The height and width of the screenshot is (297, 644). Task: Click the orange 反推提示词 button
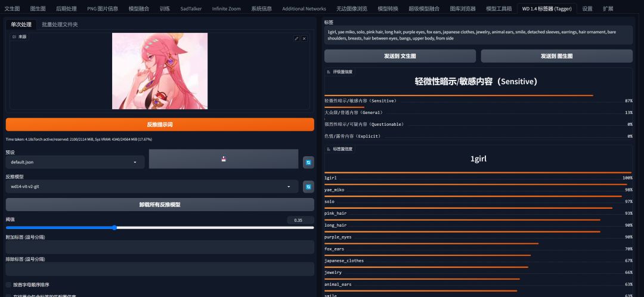(x=160, y=125)
